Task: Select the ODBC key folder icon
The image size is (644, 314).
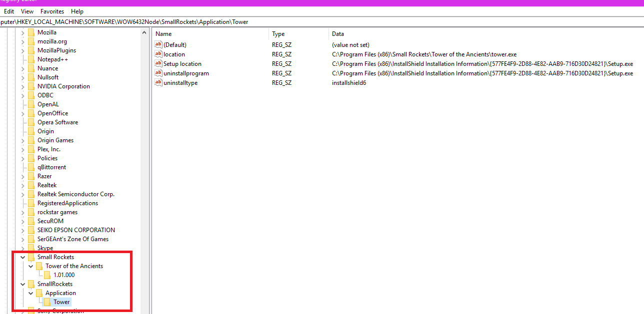Action: (x=31, y=95)
